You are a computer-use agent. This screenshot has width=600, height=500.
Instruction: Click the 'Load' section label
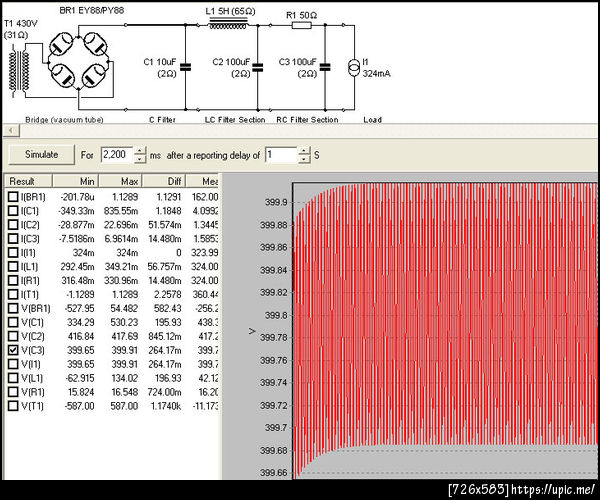(372, 120)
